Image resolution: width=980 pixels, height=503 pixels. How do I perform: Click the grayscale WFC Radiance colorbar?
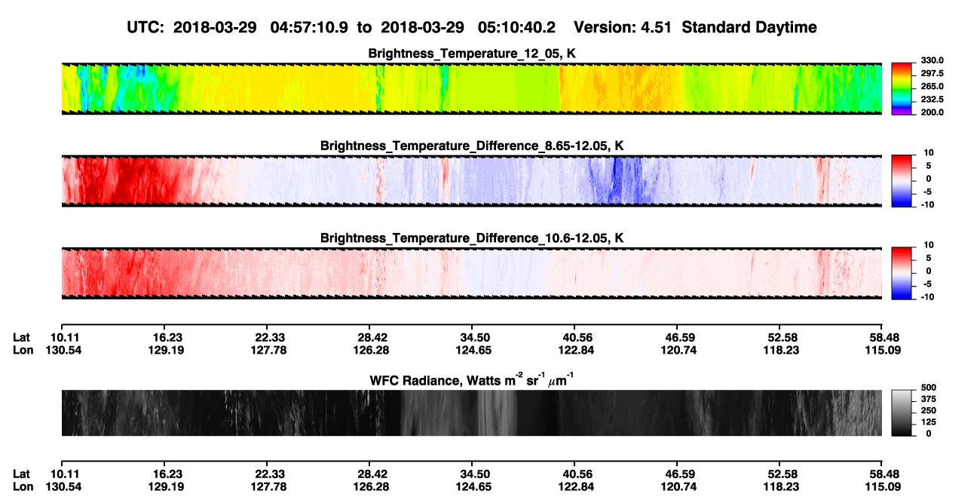point(902,413)
